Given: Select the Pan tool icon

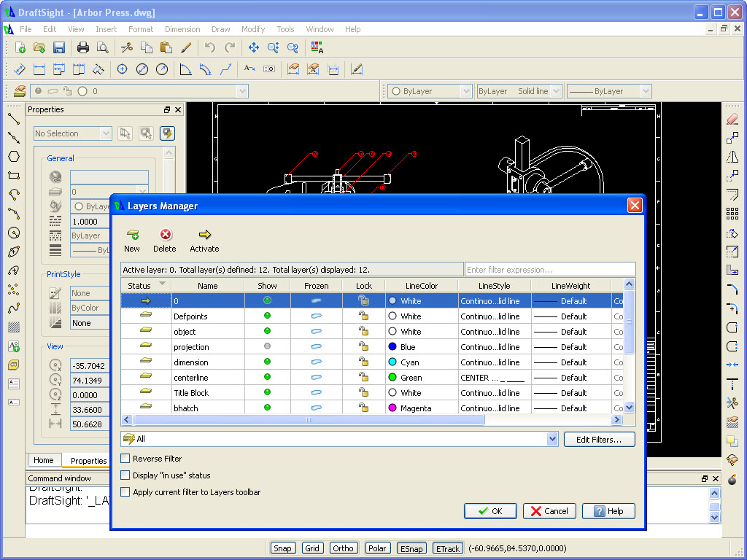Looking at the screenshot, I should [254, 47].
